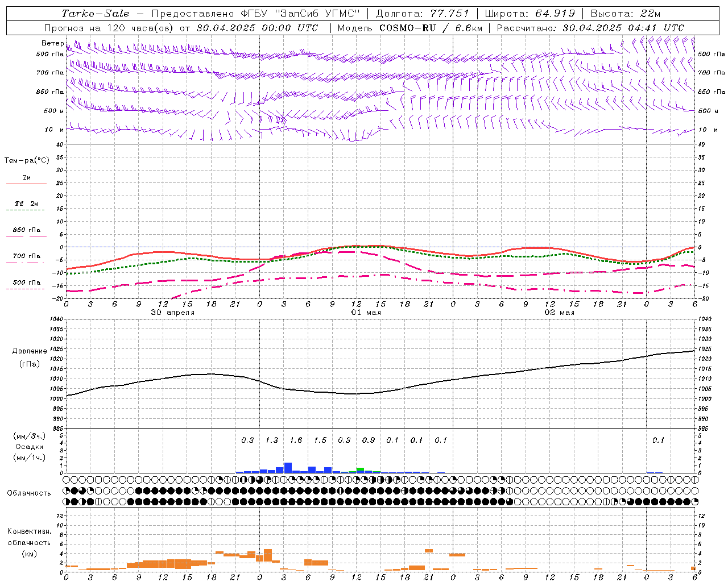Click the left "500 м" wind level label

(54, 111)
